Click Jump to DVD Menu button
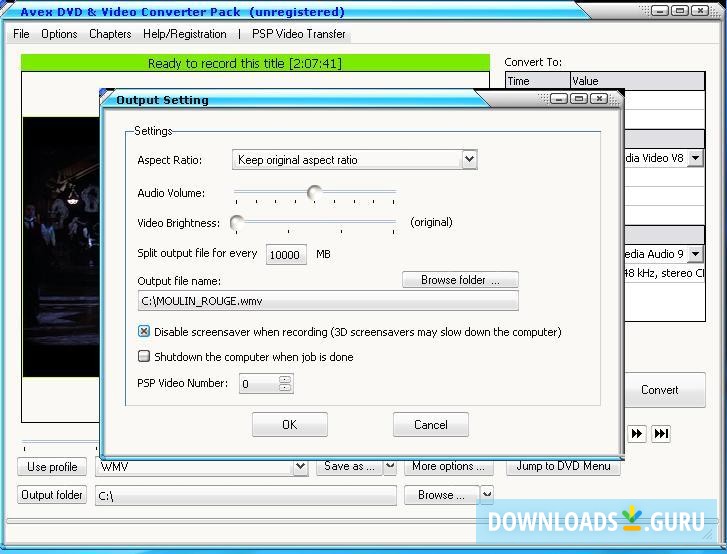This screenshot has width=727, height=554. (563, 466)
